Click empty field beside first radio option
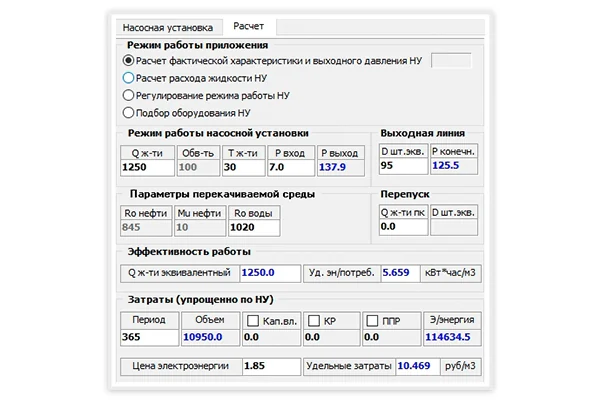600x400 pixels. click(451, 60)
